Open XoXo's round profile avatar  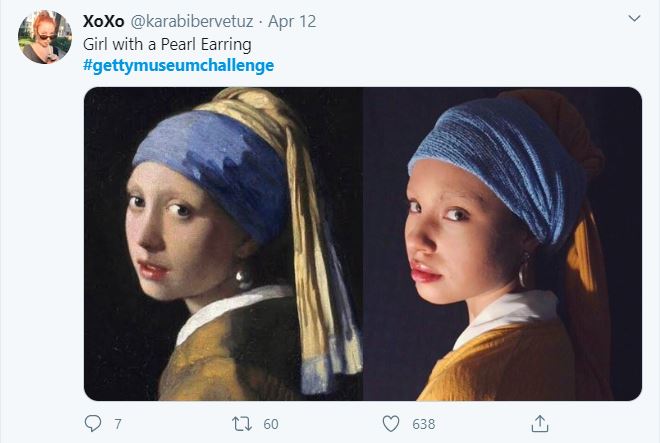tap(45, 37)
